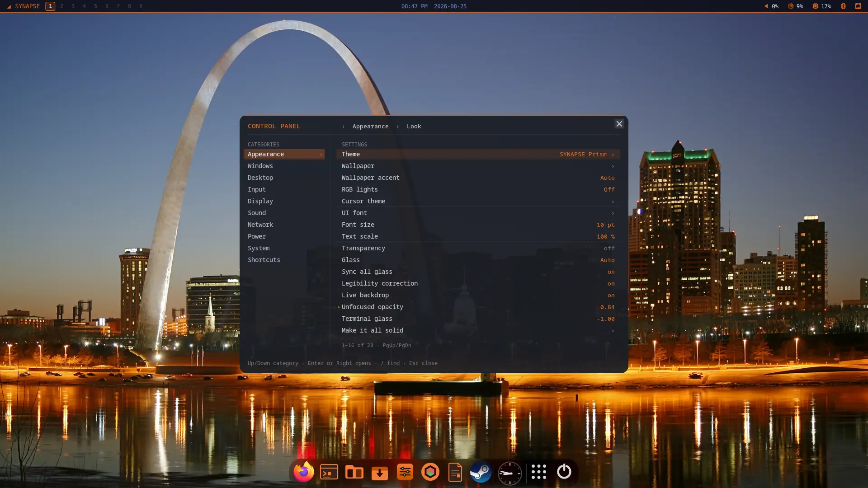Select the Shortcuts category
868x488 pixels.
pyautogui.click(x=284, y=260)
